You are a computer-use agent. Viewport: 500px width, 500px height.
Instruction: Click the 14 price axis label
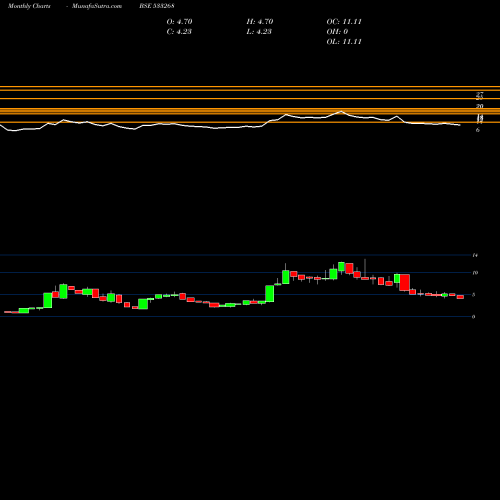click(475, 255)
